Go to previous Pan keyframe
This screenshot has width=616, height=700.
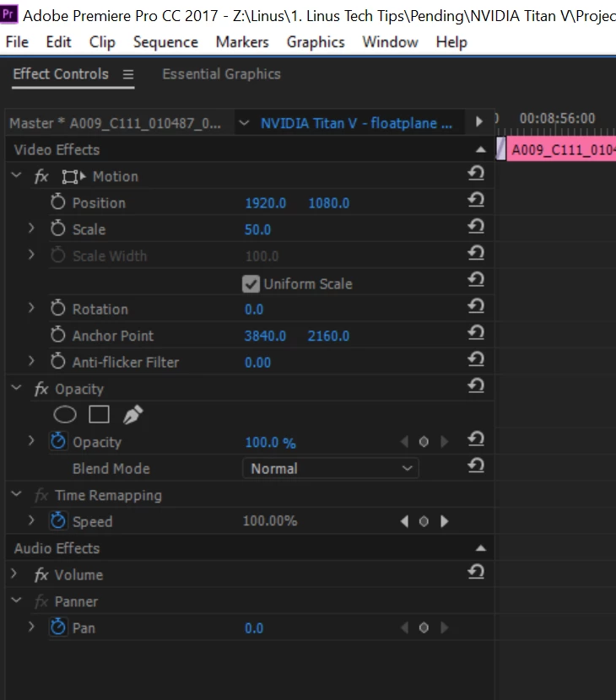(x=405, y=628)
